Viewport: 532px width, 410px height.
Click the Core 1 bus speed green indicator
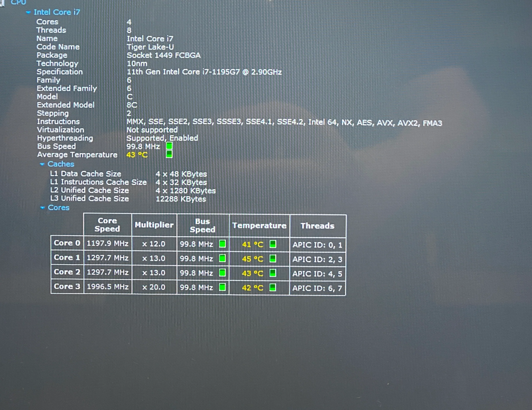[222, 258]
